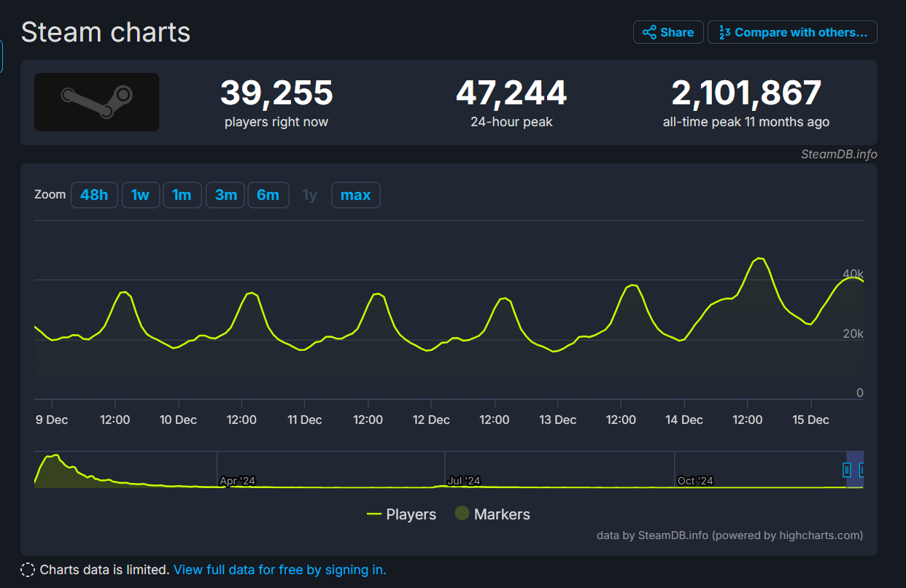Select the 1m zoom range
This screenshot has height=588, width=906.
coord(182,195)
